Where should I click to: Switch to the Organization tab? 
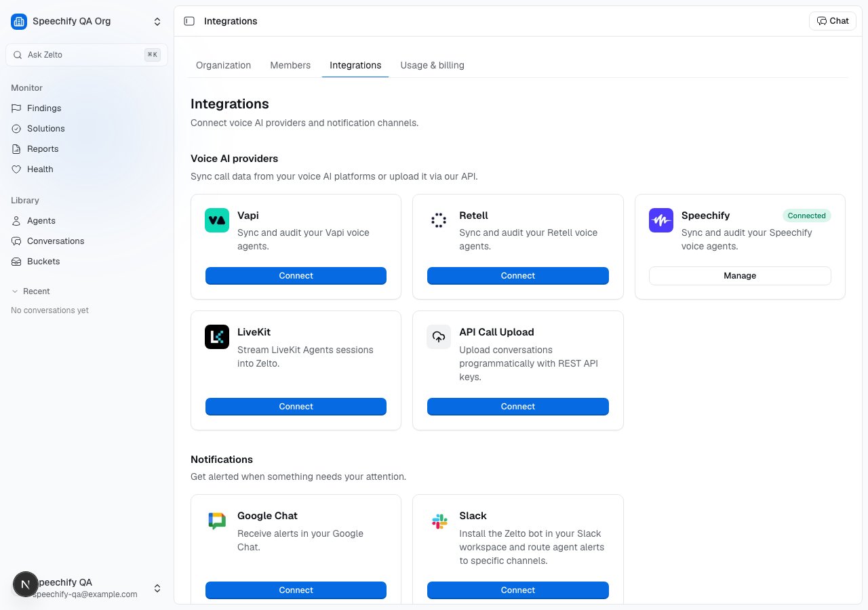223,65
